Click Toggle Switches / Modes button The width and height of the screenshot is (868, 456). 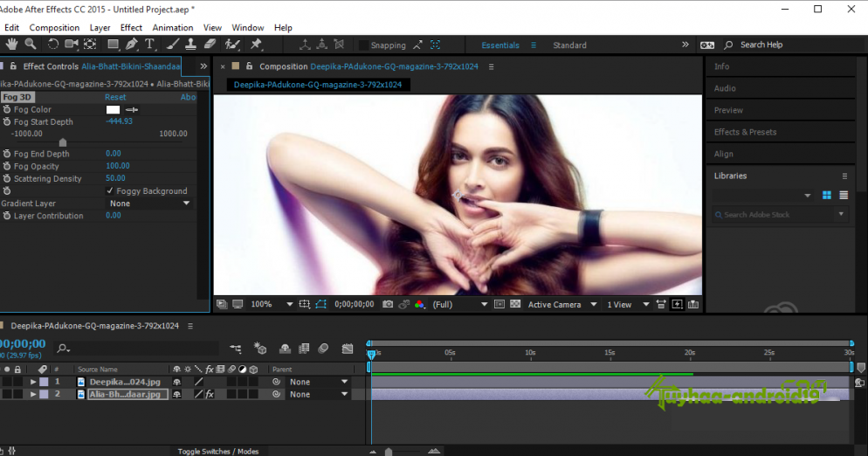(x=218, y=451)
